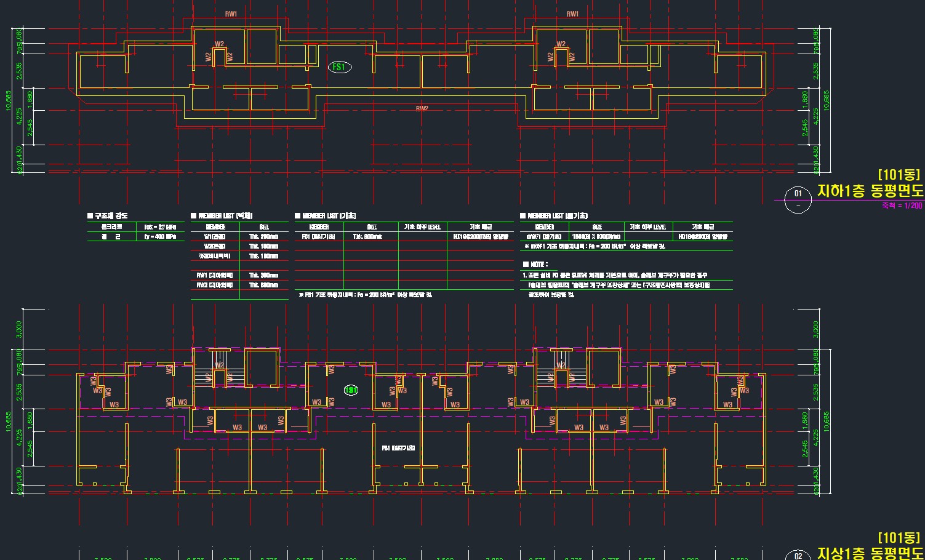Select the 3,000 dimension at lower-left plan

click(19, 329)
